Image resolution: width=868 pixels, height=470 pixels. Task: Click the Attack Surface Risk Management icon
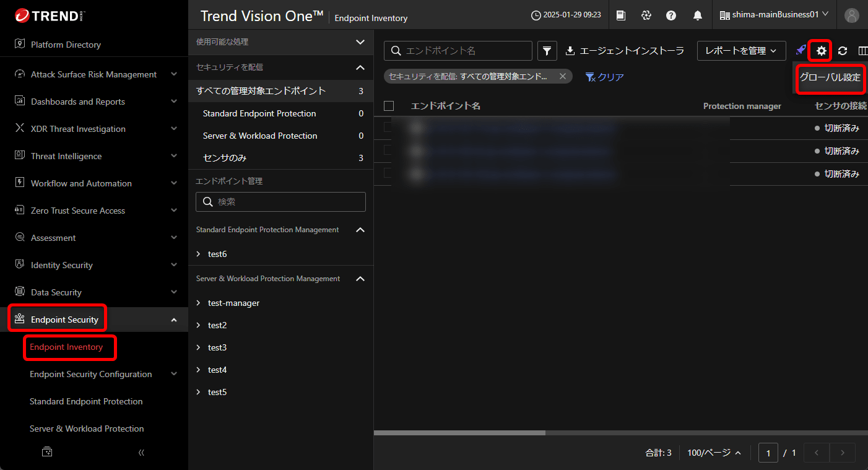coord(19,74)
